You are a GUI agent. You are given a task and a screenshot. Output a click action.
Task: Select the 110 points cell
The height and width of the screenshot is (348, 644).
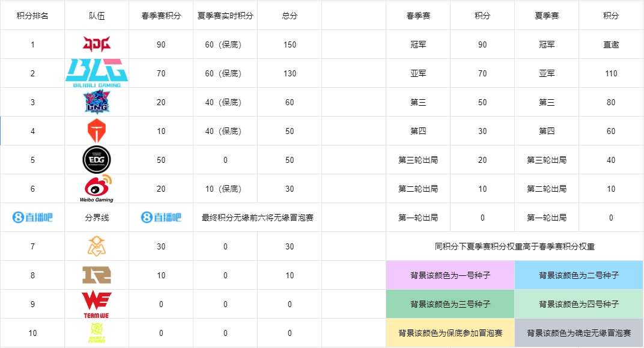[x=611, y=73]
